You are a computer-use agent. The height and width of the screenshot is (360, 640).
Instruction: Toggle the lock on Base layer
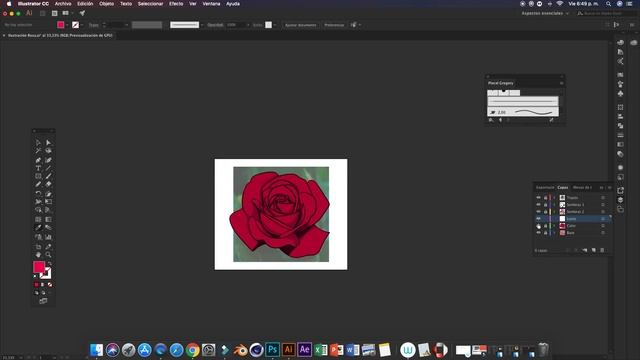pyautogui.click(x=545, y=233)
